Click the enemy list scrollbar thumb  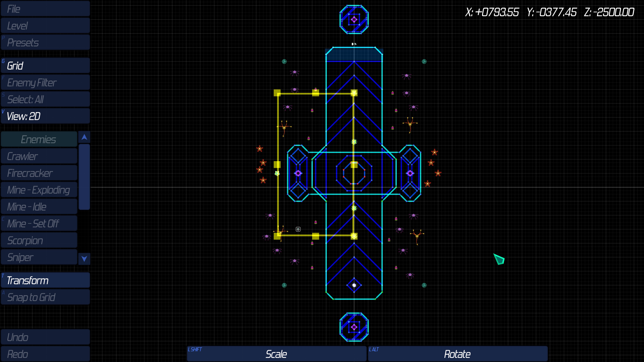tap(84, 177)
